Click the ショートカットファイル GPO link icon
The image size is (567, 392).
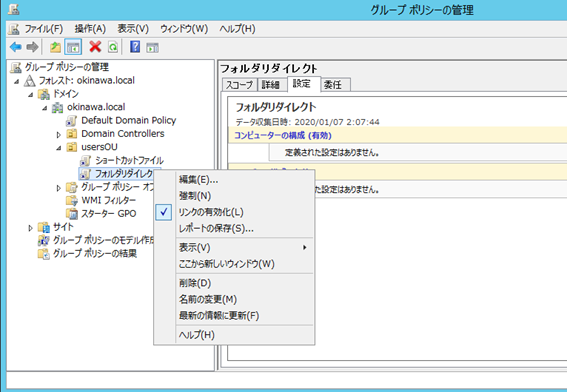85,161
